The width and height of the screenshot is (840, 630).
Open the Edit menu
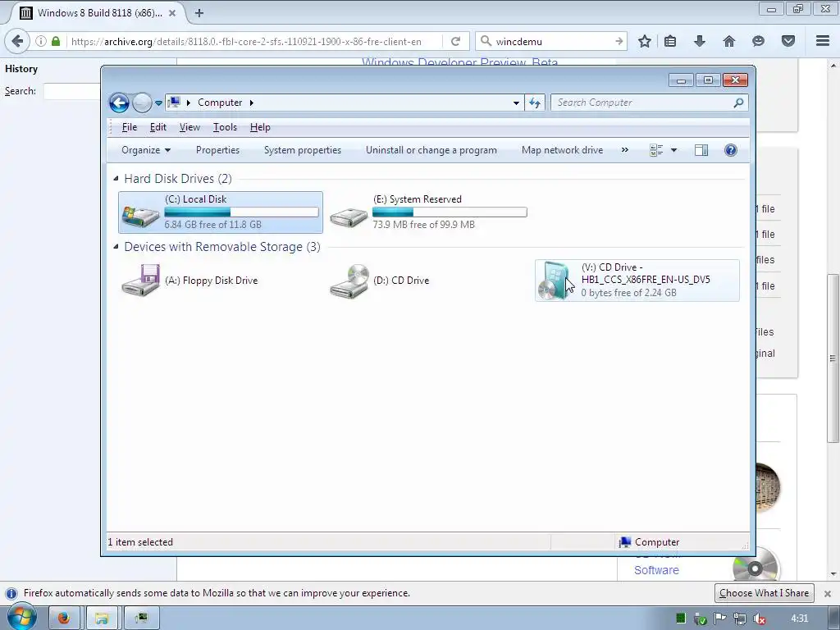pyautogui.click(x=158, y=127)
